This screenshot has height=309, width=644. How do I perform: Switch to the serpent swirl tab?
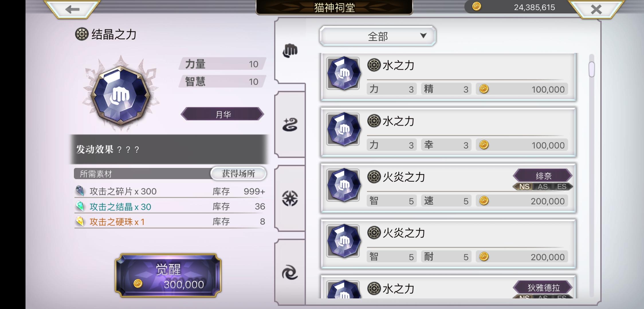(290, 125)
